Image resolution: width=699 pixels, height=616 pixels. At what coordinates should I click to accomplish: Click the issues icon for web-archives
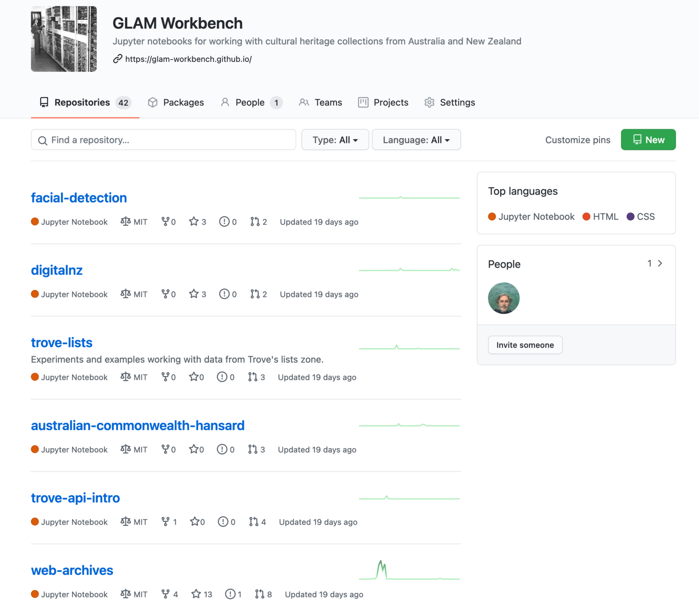point(230,594)
